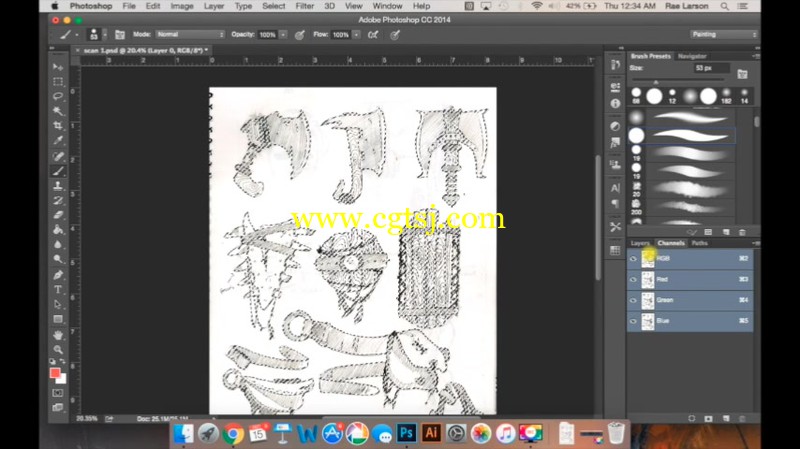Select the Clone Stamp tool
This screenshot has height=449, width=800.
click(58, 186)
